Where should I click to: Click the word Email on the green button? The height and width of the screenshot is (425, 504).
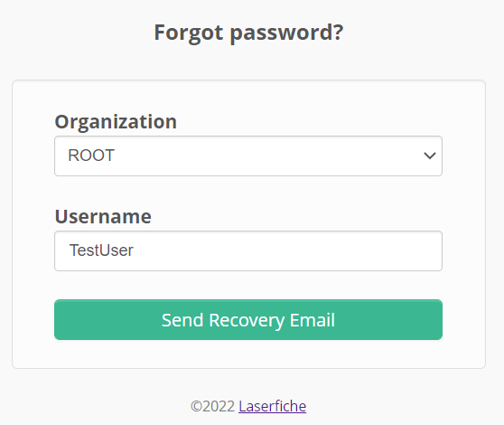pos(313,320)
